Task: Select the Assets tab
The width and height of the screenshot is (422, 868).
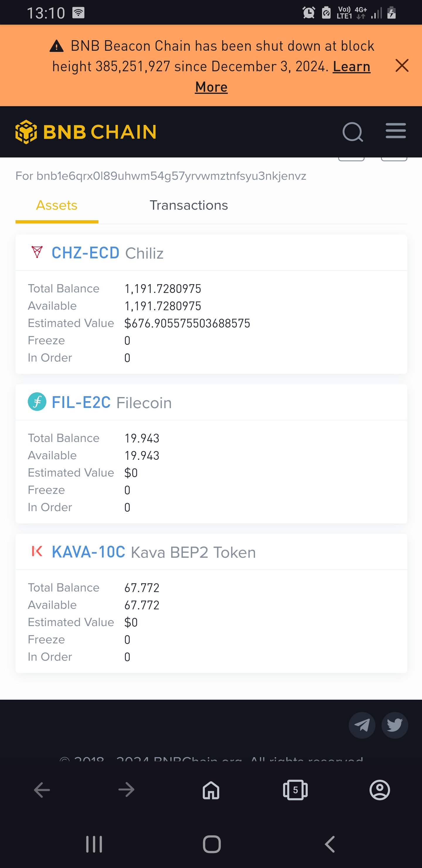Action: click(x=57, y=205)
